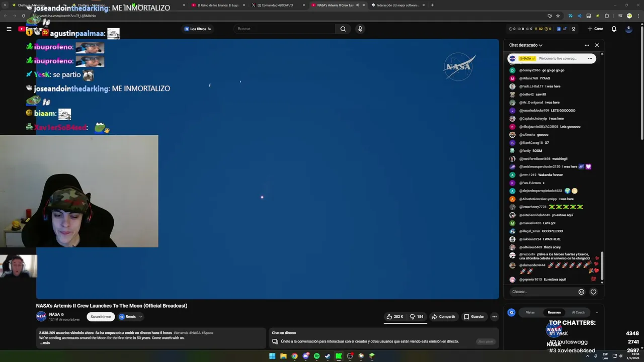Open YouTube notifications bell
Viewport: 644px width, 362px height.
pyautogui.click(x=614, y=29)
